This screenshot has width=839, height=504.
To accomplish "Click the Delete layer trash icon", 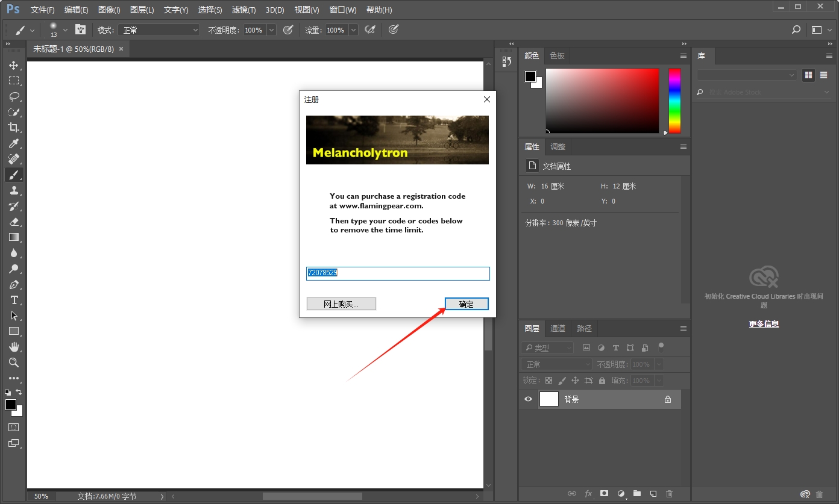I will click(x=669, y=493).
